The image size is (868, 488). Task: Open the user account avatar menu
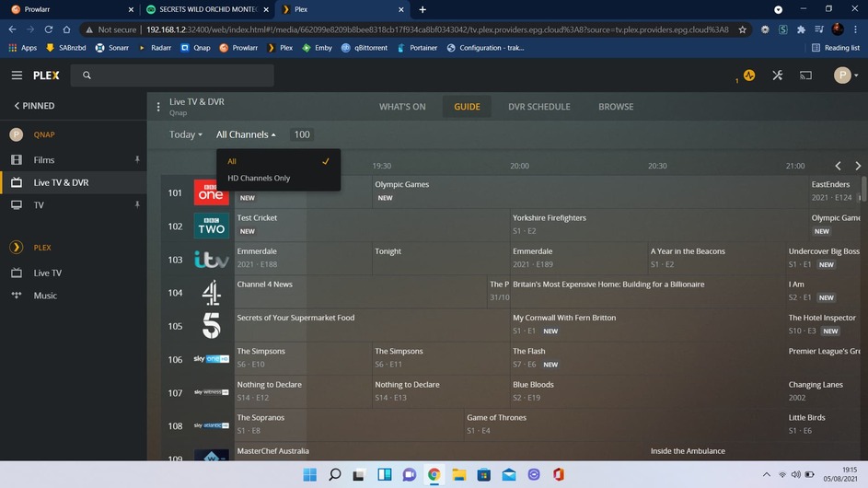845,76
